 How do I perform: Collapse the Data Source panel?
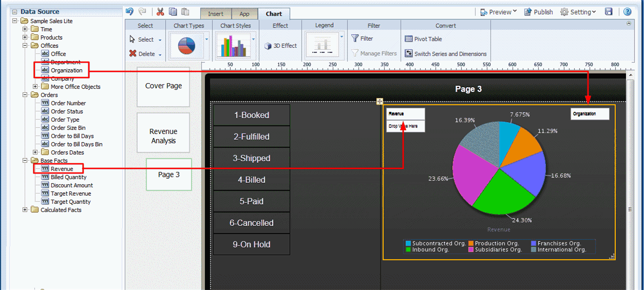pyautogui.click(x=14, y=11)
